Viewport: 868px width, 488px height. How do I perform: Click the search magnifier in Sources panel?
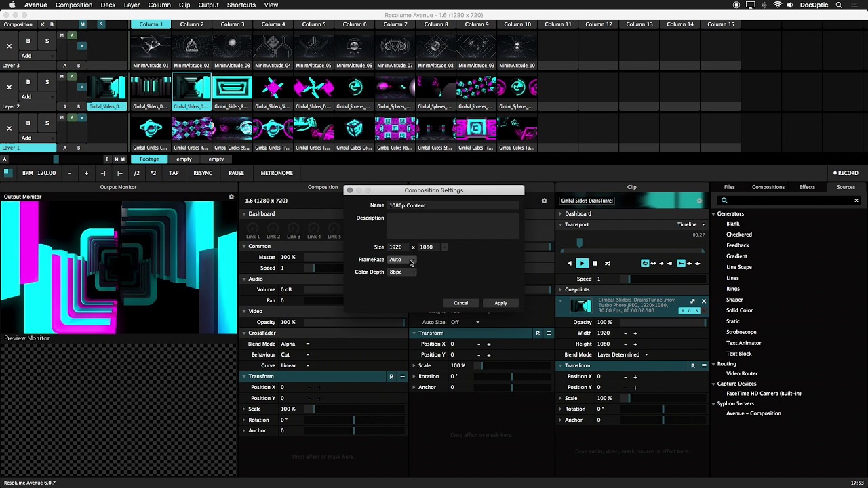point(724,200)
